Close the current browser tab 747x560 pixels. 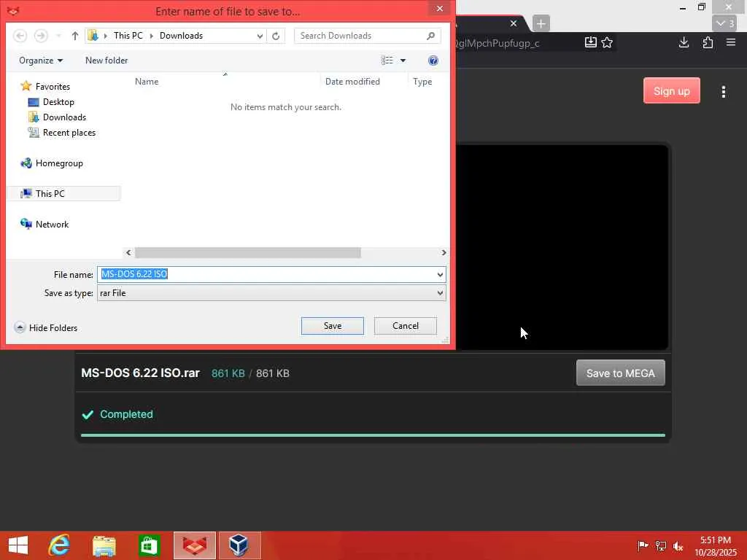[513, 23]
